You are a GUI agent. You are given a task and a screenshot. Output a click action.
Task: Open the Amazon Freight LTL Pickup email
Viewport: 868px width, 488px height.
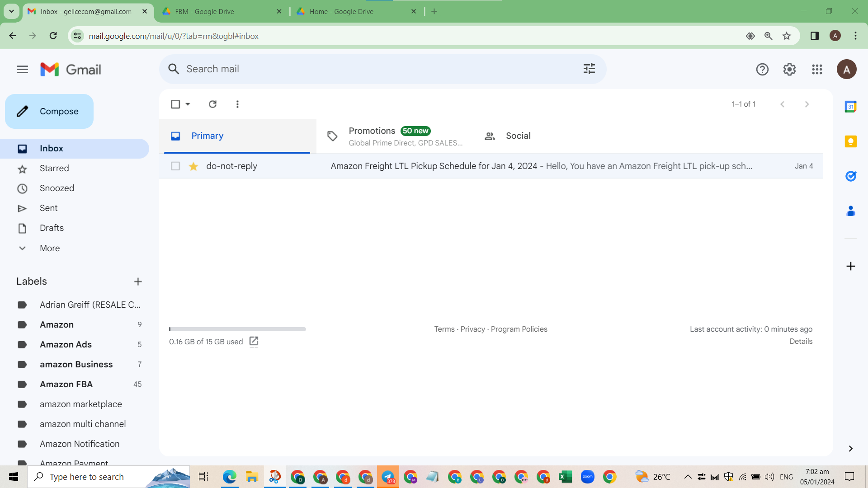(491, 166)
